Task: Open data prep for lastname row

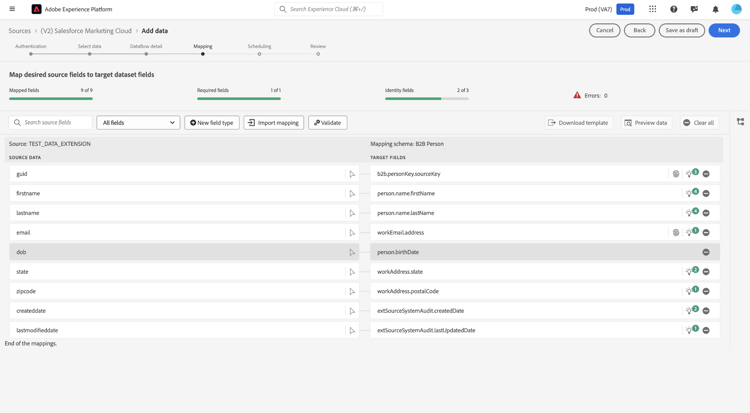Action: click(x=352, y=213)
